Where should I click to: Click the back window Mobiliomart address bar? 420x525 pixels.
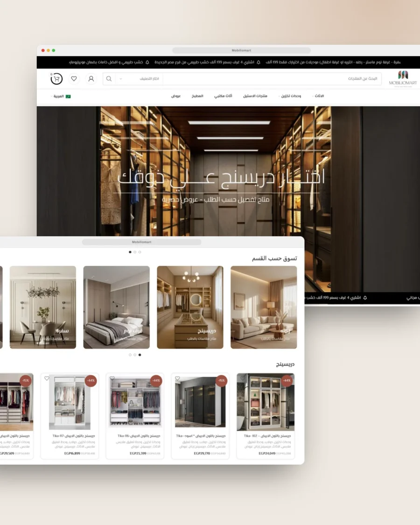tap(241, 50)
